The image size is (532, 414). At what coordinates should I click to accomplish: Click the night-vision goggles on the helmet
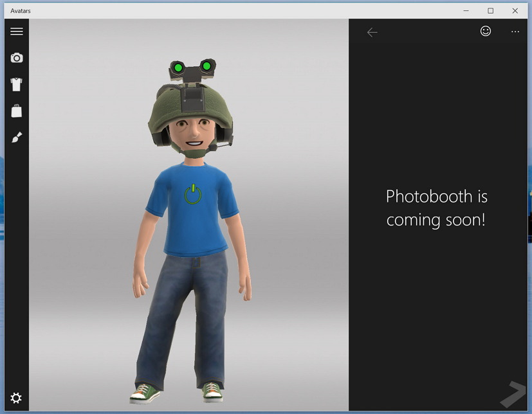[190, 67]
